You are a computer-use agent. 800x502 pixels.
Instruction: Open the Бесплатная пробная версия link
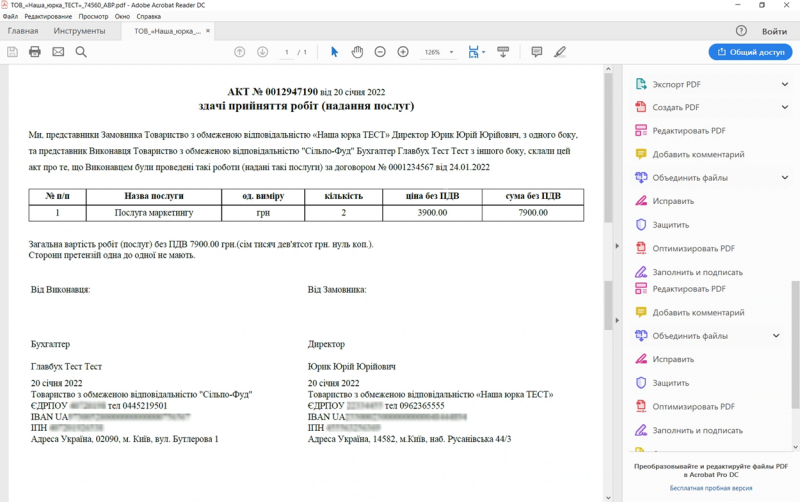(711, 488)
